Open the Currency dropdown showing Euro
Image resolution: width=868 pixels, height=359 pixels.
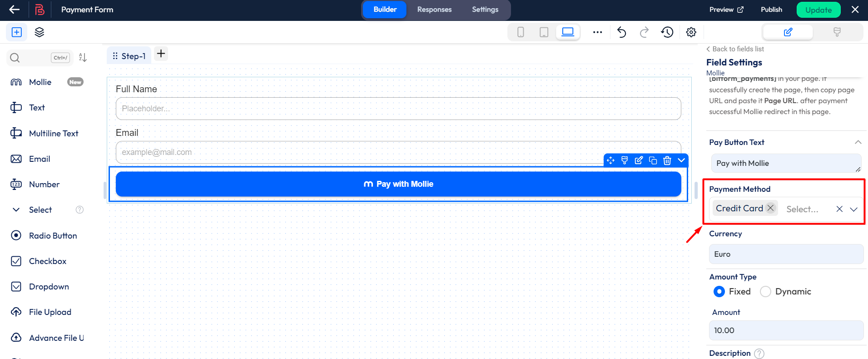[x=786, y=254]
